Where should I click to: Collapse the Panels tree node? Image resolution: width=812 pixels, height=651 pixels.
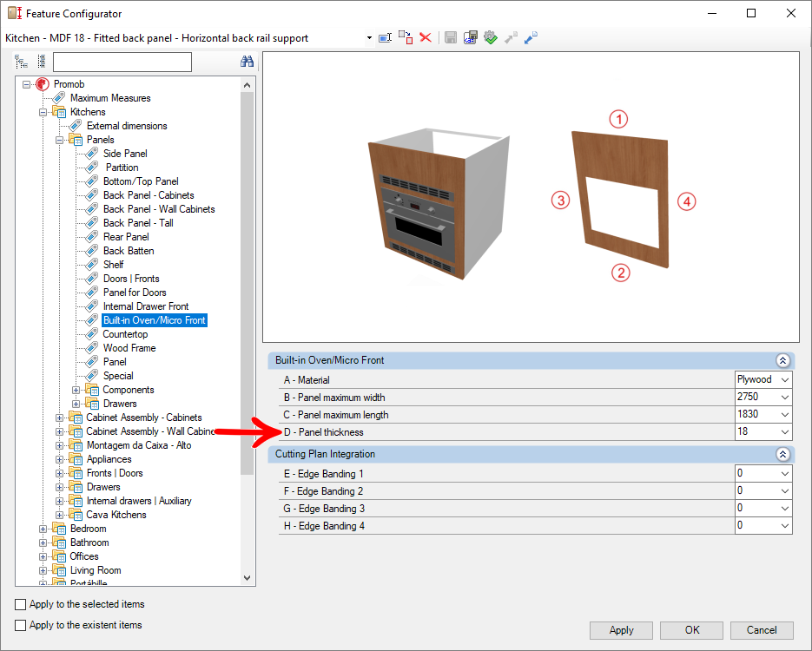60,140
